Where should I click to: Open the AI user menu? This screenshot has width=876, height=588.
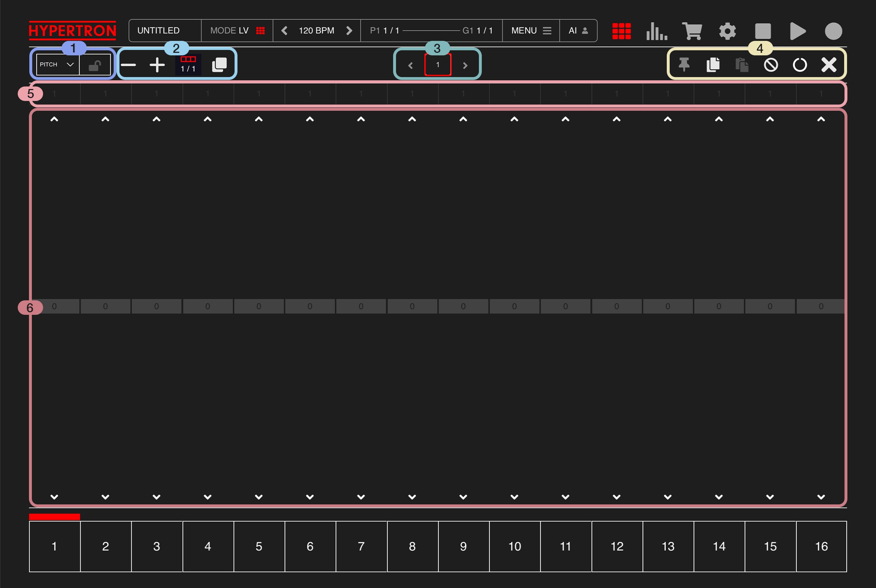coord(578,31)
